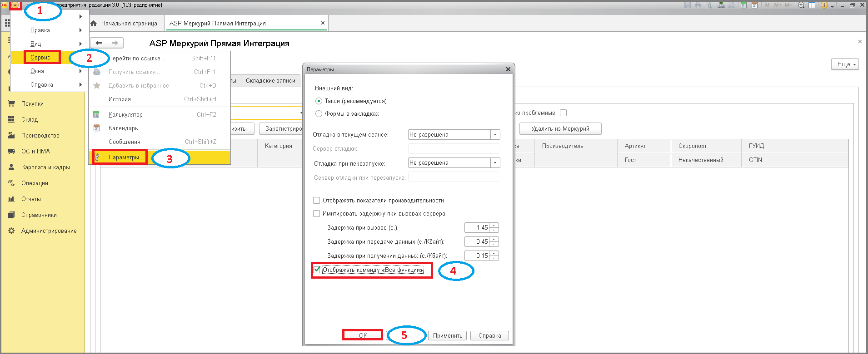
Task: Select the Такси (рекомендуется) radio button
Action: pyautogui.click(x=319, y=101)
